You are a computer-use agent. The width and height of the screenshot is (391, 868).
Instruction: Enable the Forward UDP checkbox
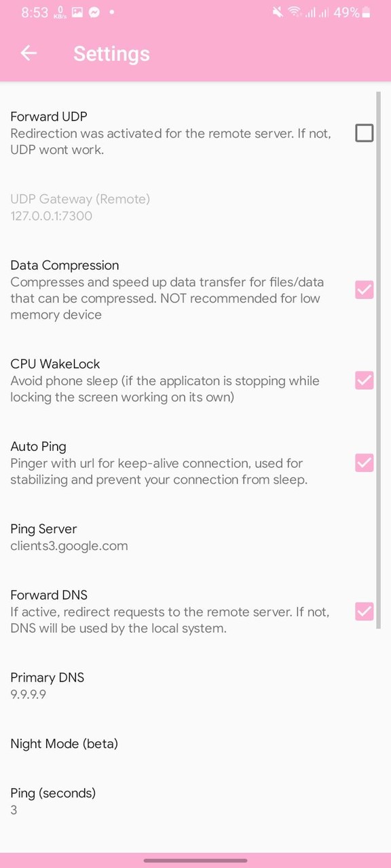point(365,133)
